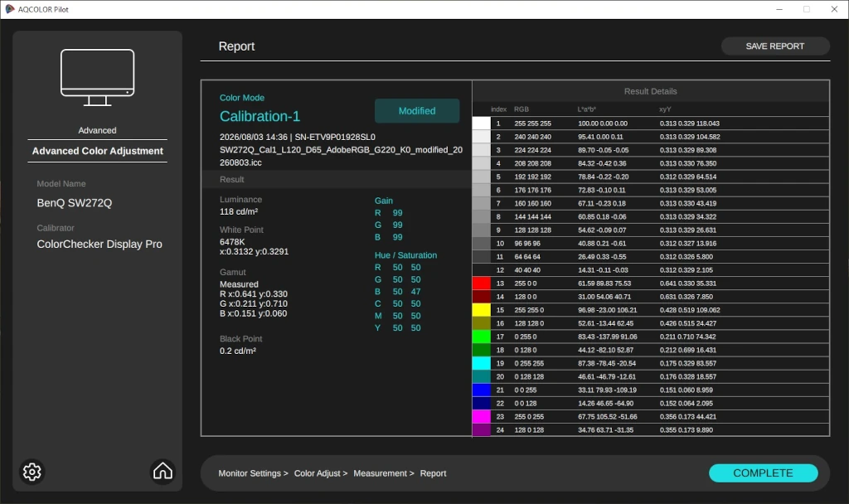Open settings with the gear icon

[32, 472]
